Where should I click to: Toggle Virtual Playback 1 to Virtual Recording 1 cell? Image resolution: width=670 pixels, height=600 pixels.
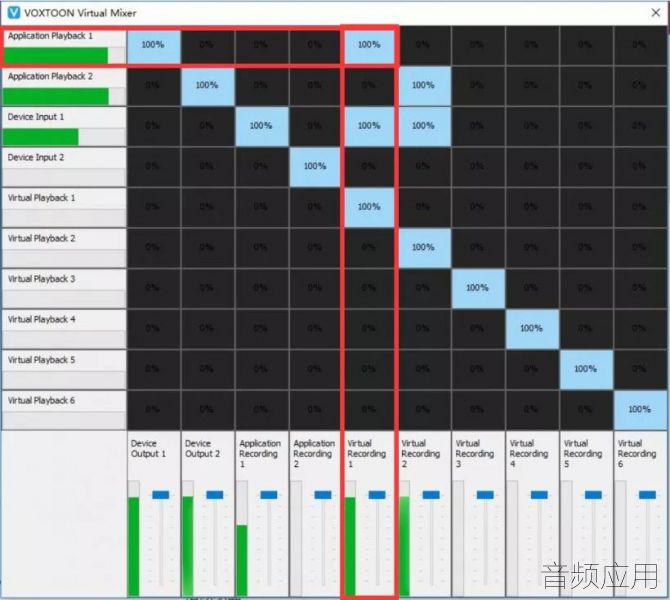point(369,207)
